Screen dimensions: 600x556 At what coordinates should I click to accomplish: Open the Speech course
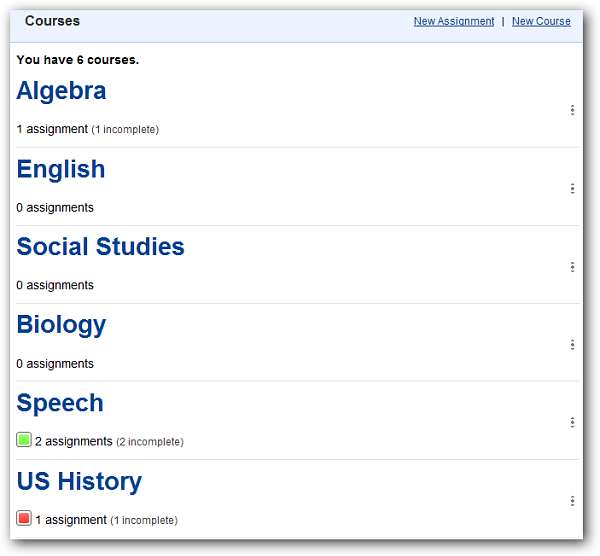pyautogui.click(x=60, y=403)
